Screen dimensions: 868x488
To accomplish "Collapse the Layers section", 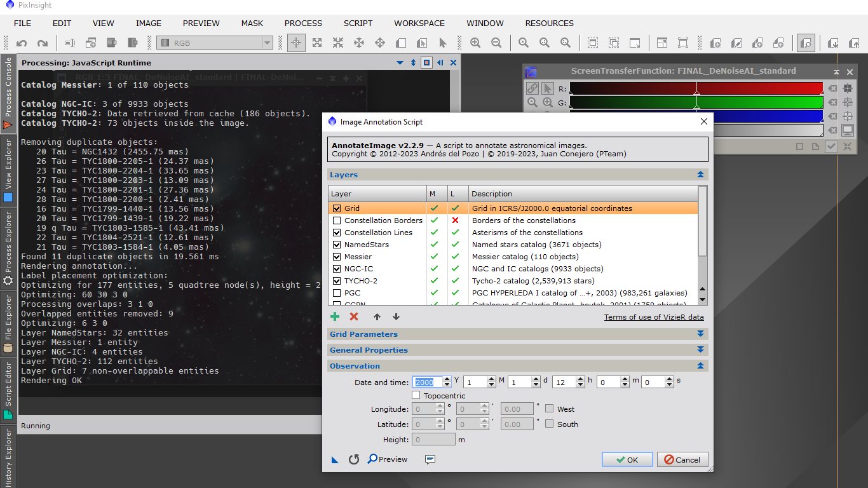I will pyautogui.click(x=700, y=175).
